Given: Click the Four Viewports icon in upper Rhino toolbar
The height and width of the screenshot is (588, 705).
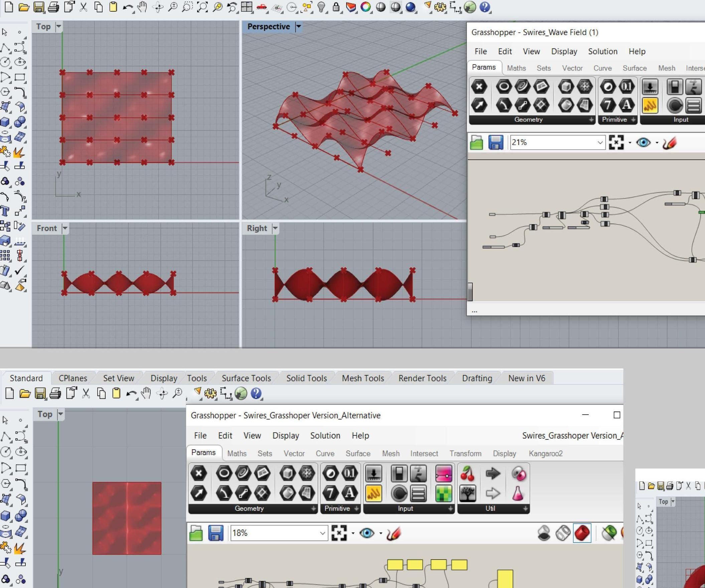Looking at the screenshot, I should [x=247, y=7].
